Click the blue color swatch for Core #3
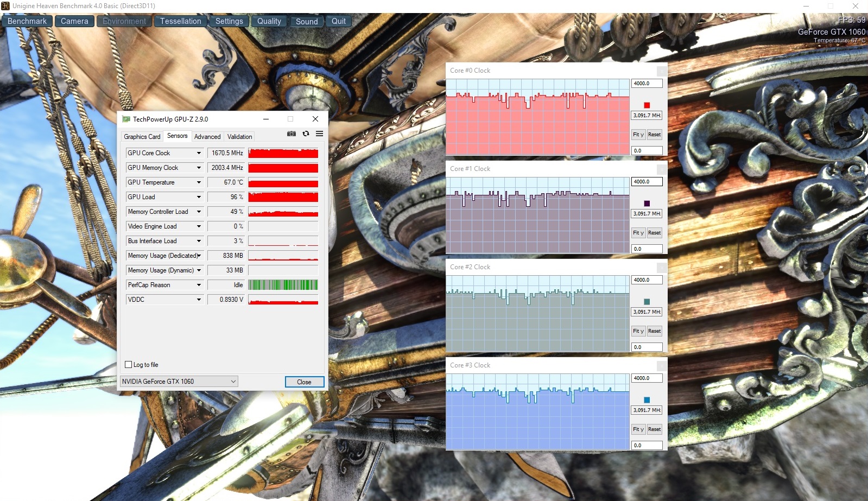Viewport: 868px width, 501px height. pyautogui.click(x=647, y=400)
